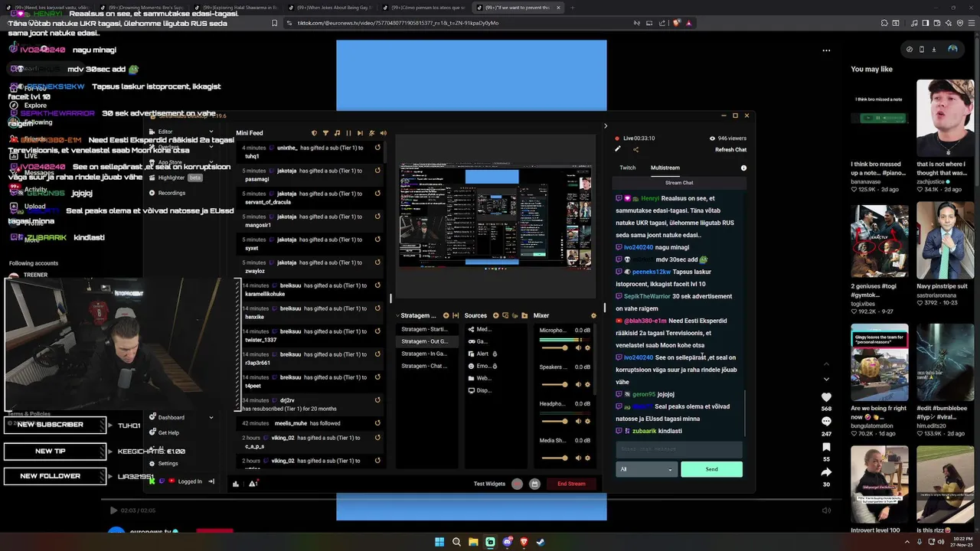
Task: Add a new scene with the plus icon
Action: [x=446, y=315]
